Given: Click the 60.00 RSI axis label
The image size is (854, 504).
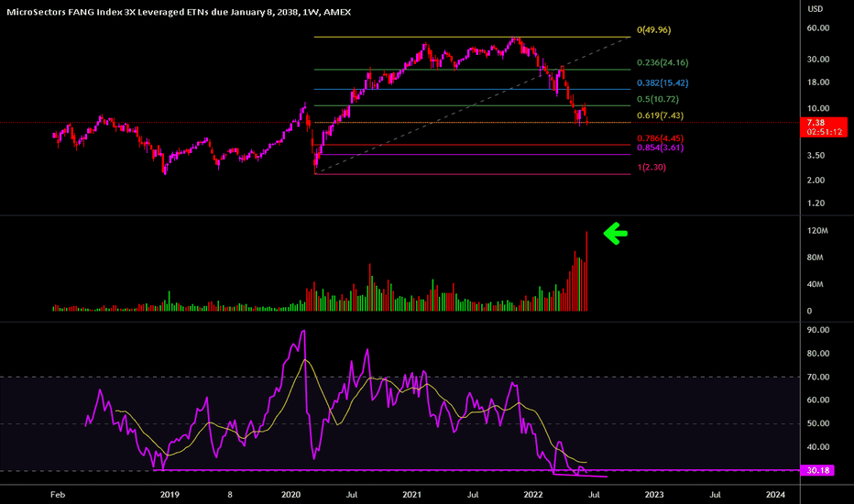Looking at the screenshot, I should click(x=818, y=400).
